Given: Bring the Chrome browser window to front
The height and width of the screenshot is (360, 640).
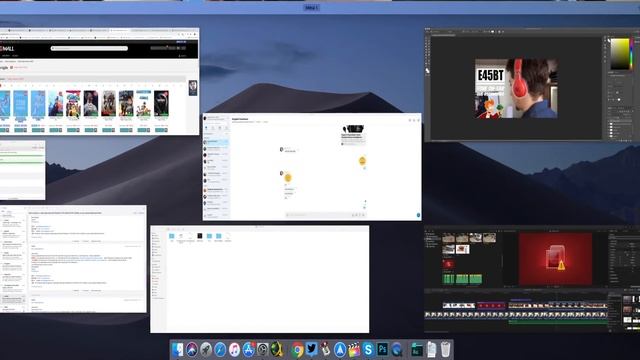Looking at the screenshot, I should pyautogui.click(x=100, y=81).
